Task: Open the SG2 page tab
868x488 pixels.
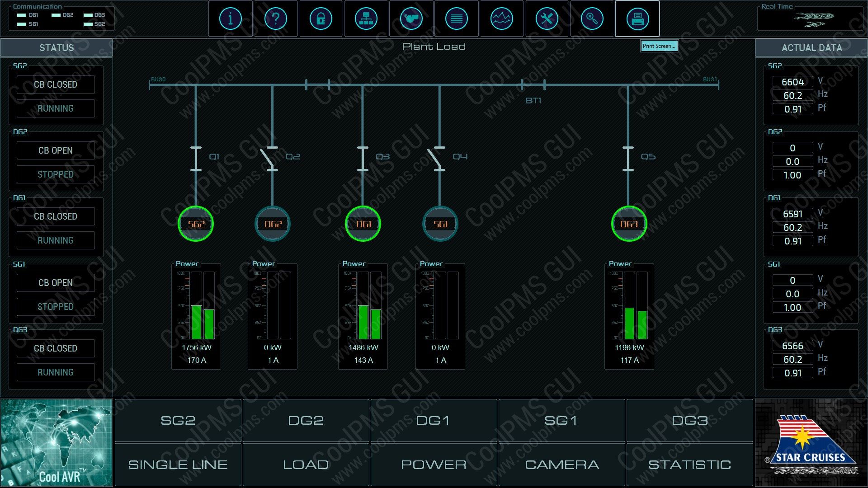Action: coord(178,420)
